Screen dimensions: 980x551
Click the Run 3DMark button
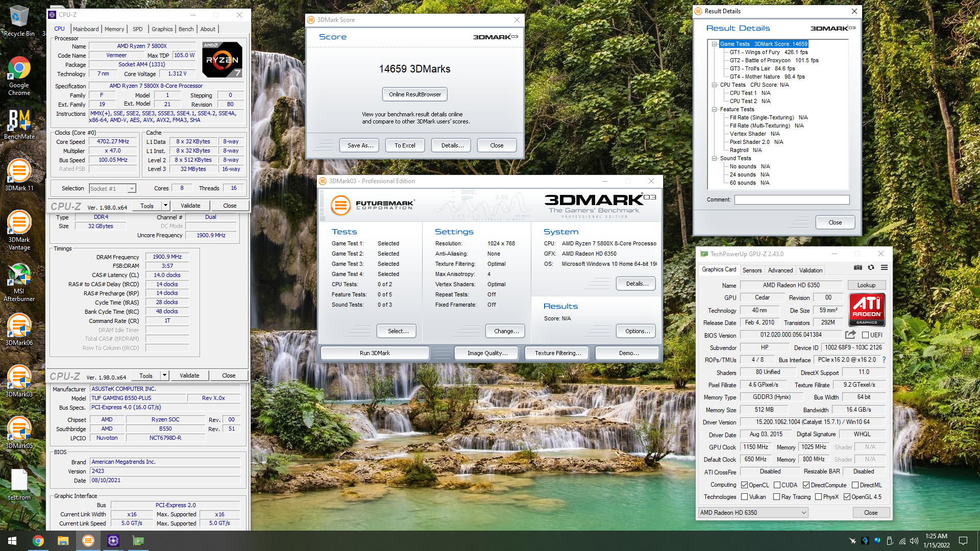coord(375,353)
